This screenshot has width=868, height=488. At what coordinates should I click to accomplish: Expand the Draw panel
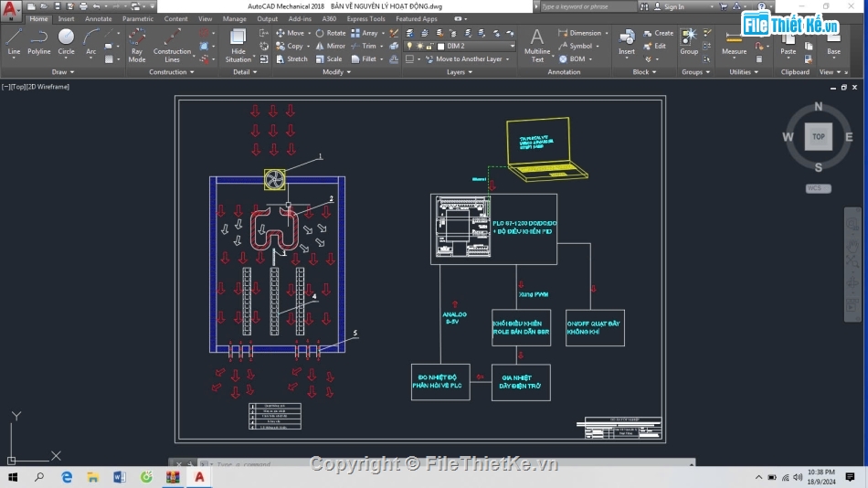(x=62, y=72)
